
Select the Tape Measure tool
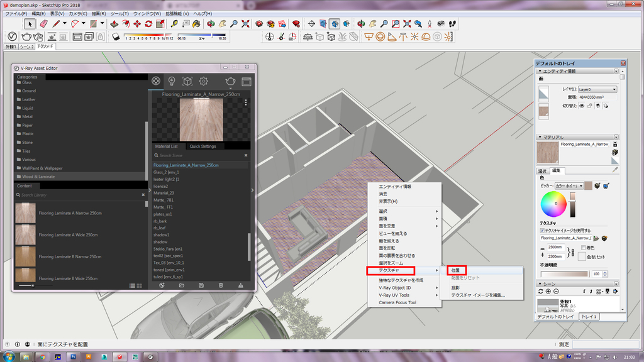point(174,24)
